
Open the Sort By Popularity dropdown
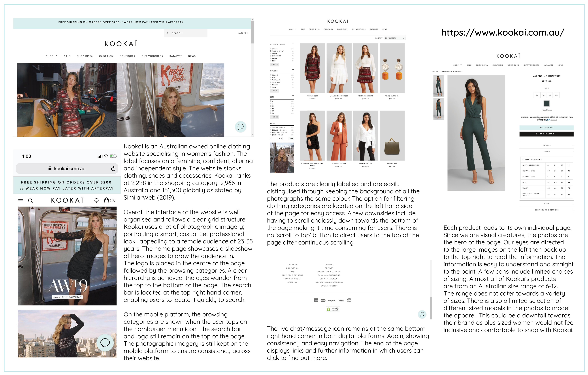point(395,38)
